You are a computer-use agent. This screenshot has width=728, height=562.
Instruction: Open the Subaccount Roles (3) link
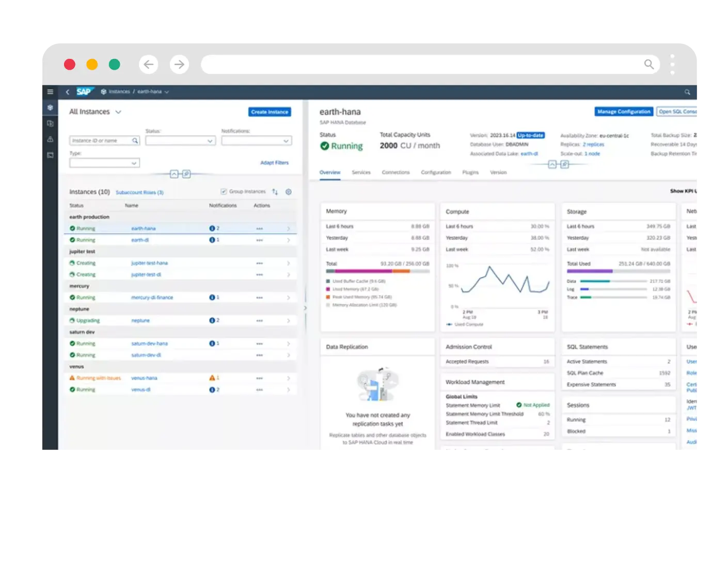click(x=139, y=193)
